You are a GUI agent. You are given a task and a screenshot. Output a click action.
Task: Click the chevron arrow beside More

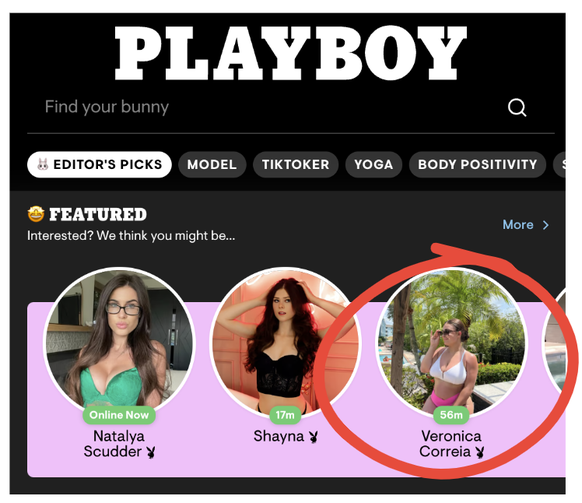click(x=545, y=225)
